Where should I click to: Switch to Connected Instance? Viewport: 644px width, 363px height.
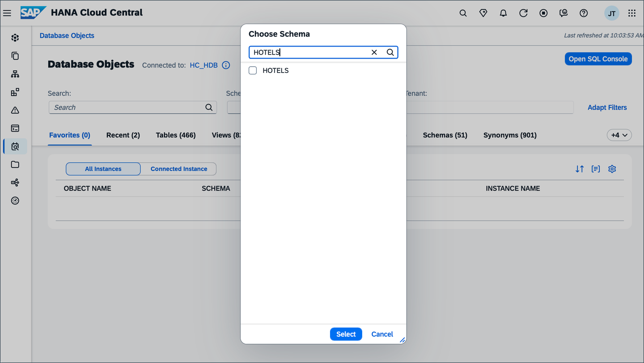click(x=179, y=169)
